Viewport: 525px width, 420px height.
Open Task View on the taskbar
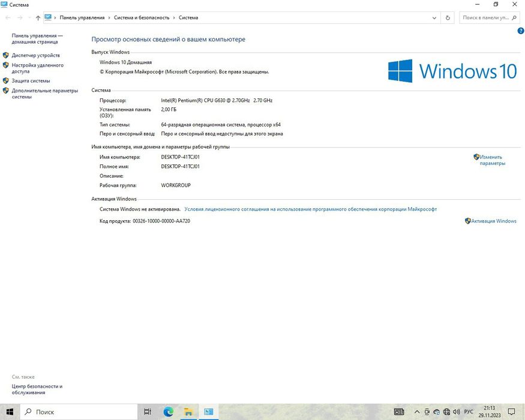[148, 412]
